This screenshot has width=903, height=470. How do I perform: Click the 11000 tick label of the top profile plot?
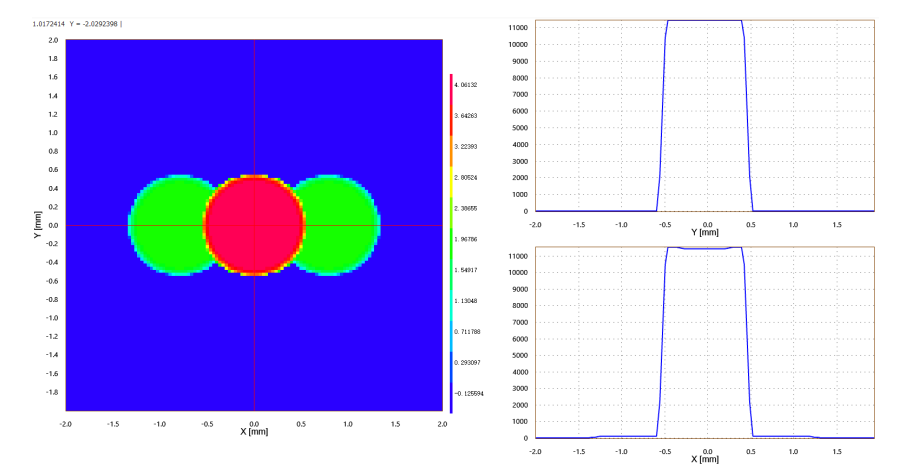pyautogui.click(x=519, y=28)
